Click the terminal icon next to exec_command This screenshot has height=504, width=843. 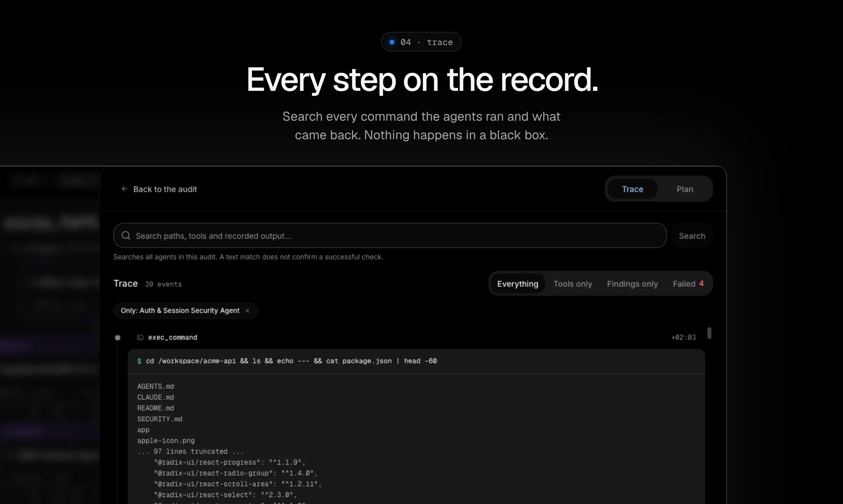click(140, 337)
